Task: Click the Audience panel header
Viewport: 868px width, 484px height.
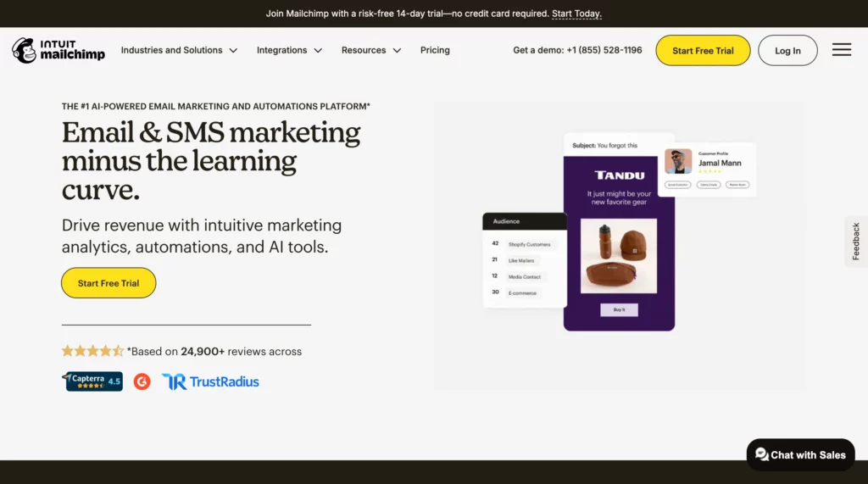Action: click(x=525, y=221)
